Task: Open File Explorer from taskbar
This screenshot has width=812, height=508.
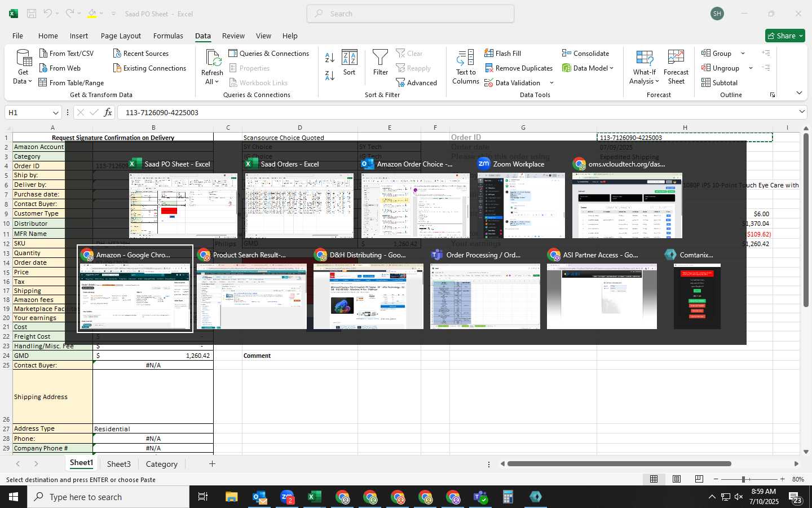Action: [231, 497]
